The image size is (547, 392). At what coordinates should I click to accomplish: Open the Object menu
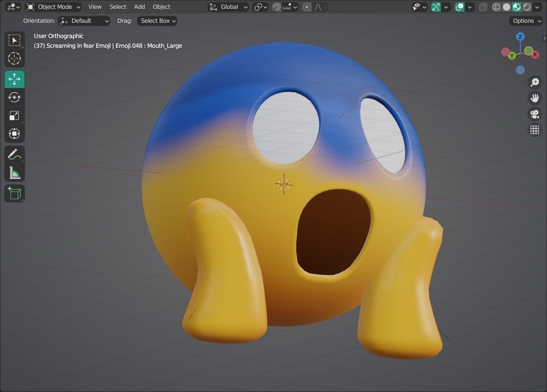pos(161,7)
